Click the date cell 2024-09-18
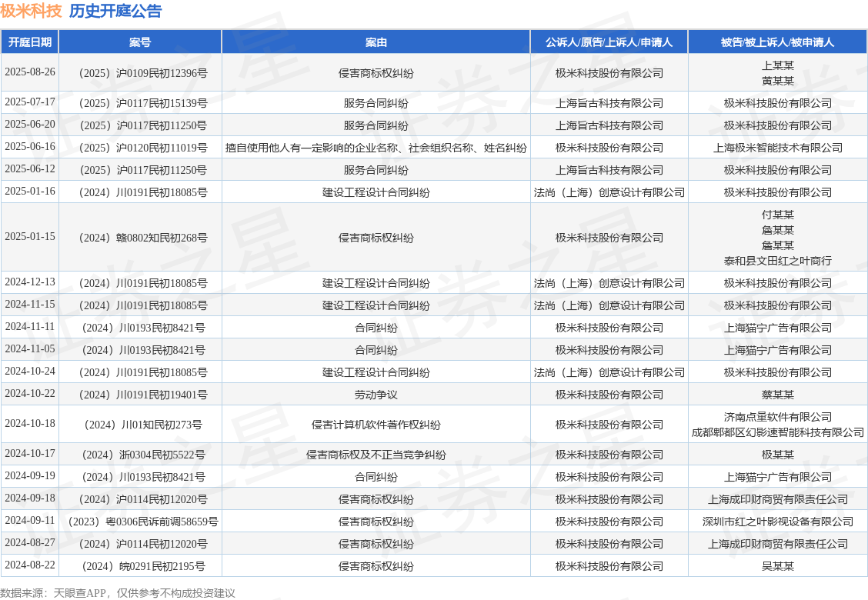The image size is (868, 600). [x=30, y=498]
